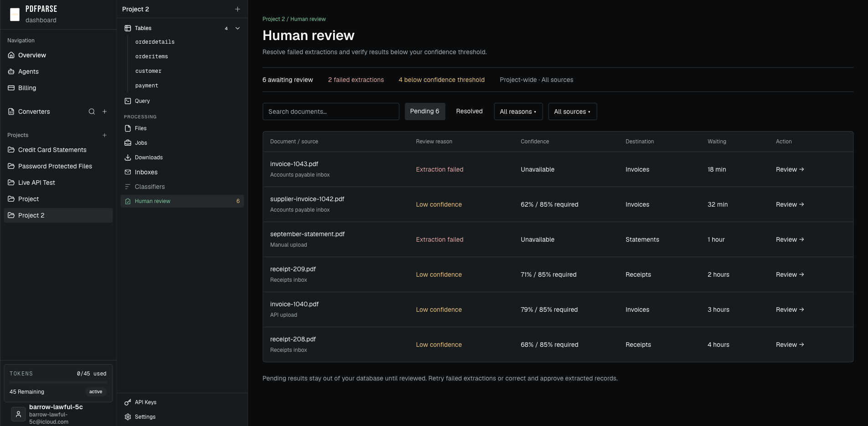This screenshot has height=426, width=868.
Task: Click the Project 2 folder icon
Action: coord(11,215)
